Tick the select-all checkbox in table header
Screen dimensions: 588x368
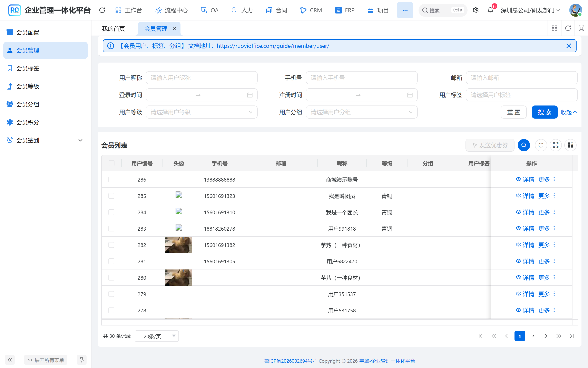point(111,163)
